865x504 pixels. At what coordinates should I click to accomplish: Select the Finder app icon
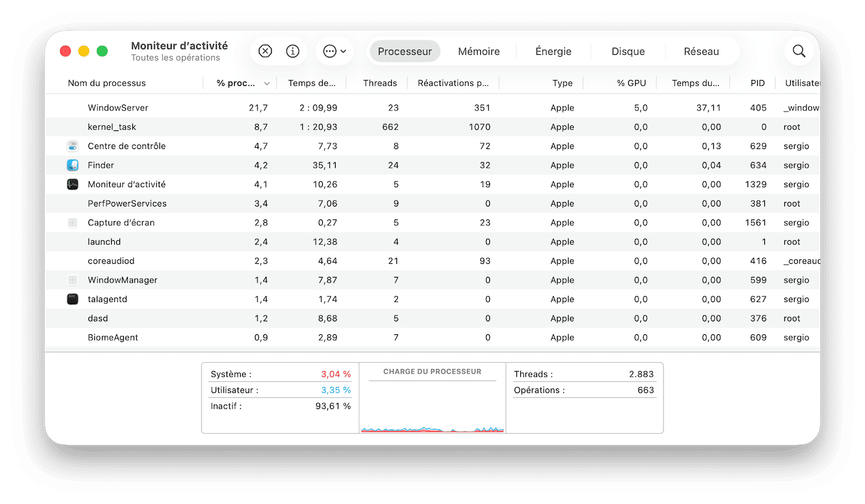pyautogui.click(x=72, y=165)
